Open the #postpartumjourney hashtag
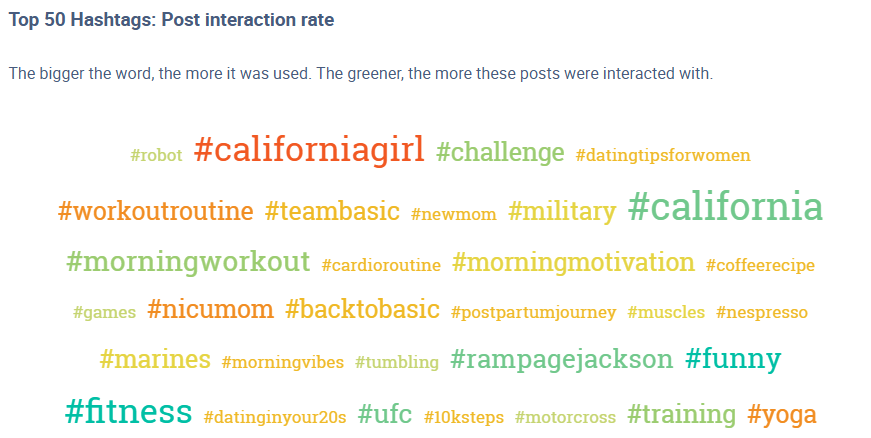This screenshot has width=871, height=438. coord(533,313)
